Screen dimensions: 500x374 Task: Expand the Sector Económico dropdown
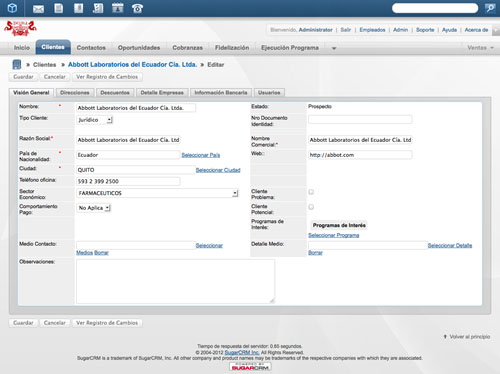pos(157,193)
